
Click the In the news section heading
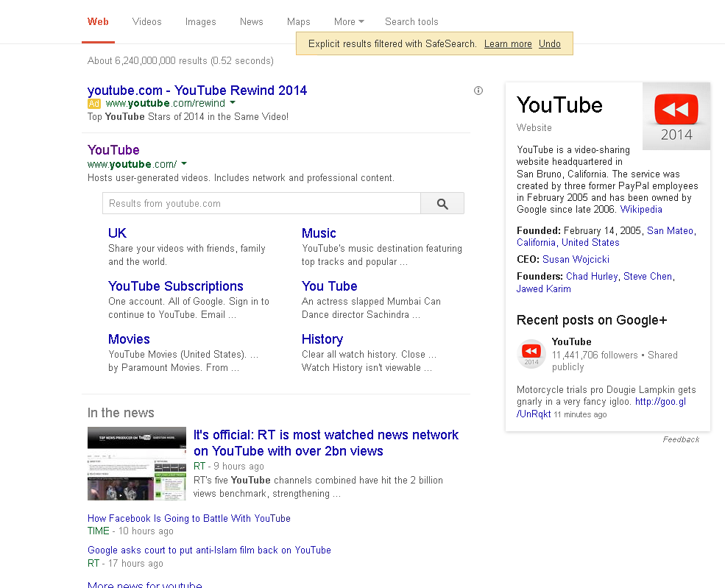[x=121, y=413]
